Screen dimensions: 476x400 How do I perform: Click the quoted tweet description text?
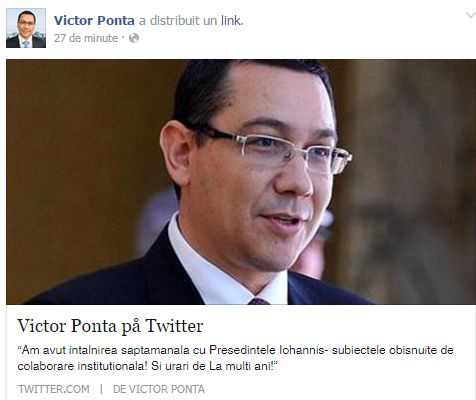pos(235,358)
